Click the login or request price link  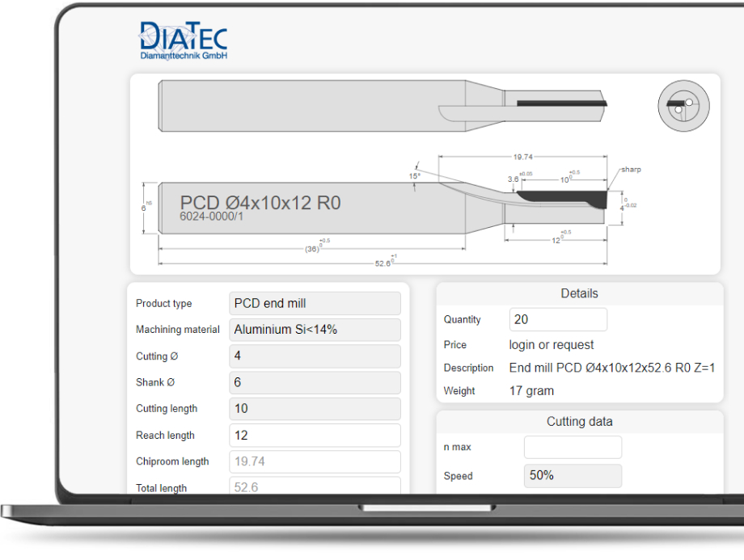point(552,345)
